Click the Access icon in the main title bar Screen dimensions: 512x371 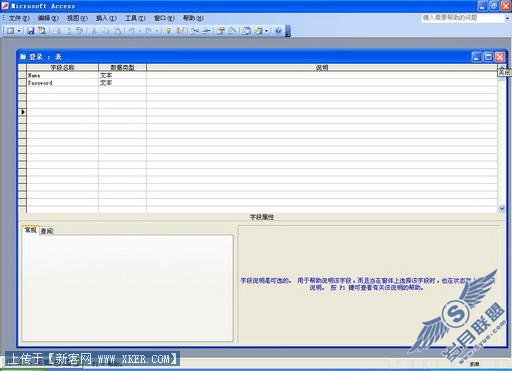pos(5,6)
